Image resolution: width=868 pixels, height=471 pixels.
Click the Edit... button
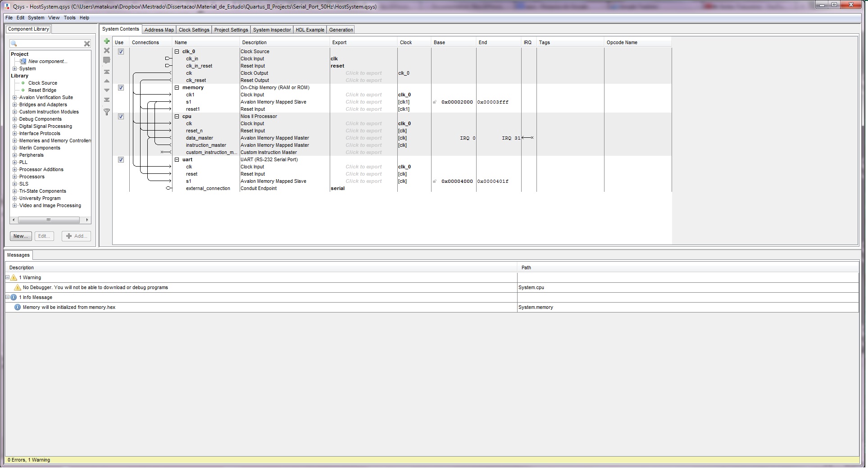(x=44, y=236)
